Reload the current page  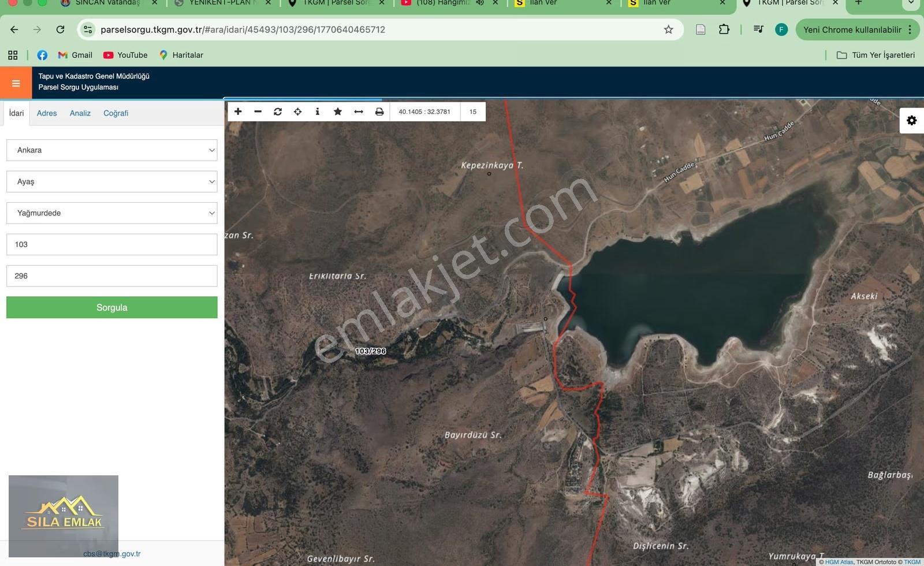(61, 29)
